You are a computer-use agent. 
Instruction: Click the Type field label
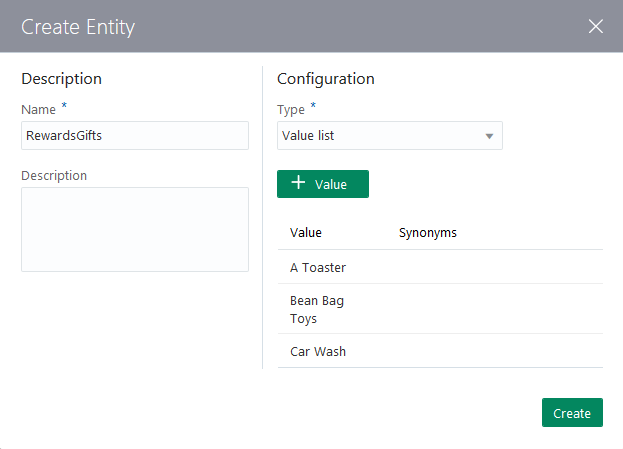(291, 109)
